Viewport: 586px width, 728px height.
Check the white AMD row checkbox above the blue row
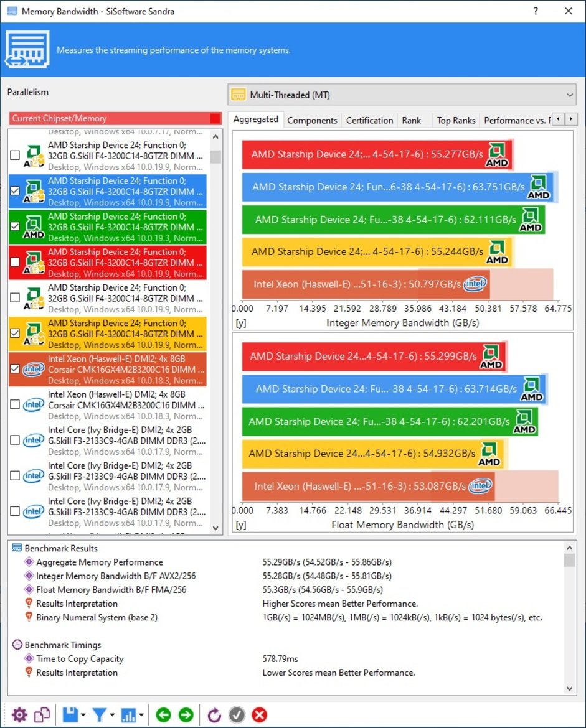[x=15, y=155]
